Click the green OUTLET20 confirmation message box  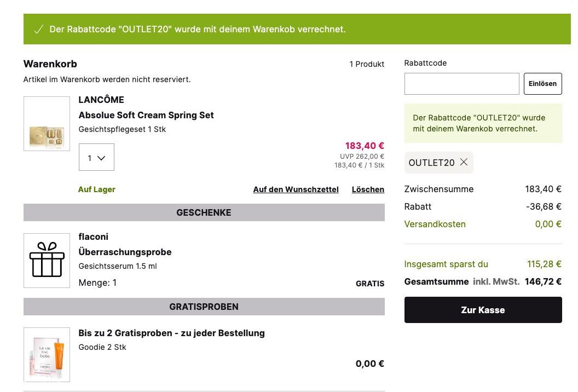click(x=483, y=123)
